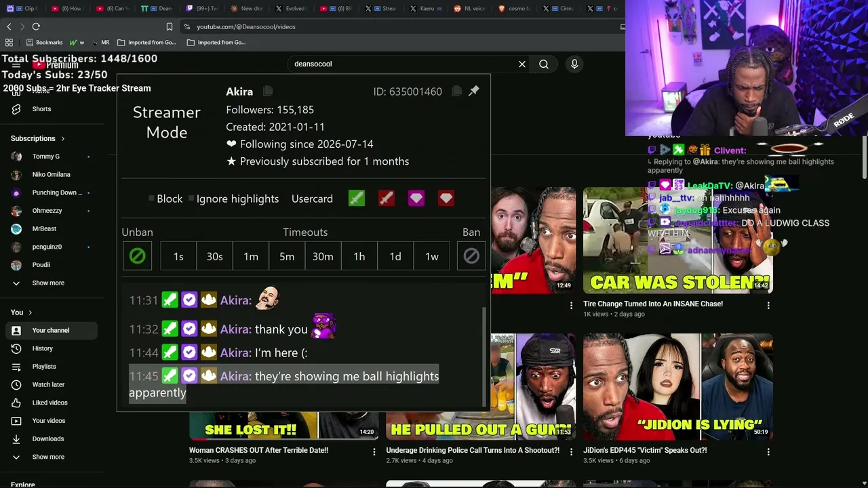The image size is (868, 488).
Task: Switch to the '(99+) Tw' Twitch tab
Action: tap(201, 9)
